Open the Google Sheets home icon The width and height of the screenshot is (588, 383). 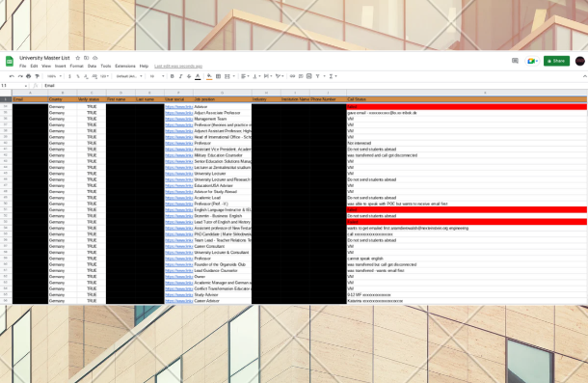tap(10, 61)
